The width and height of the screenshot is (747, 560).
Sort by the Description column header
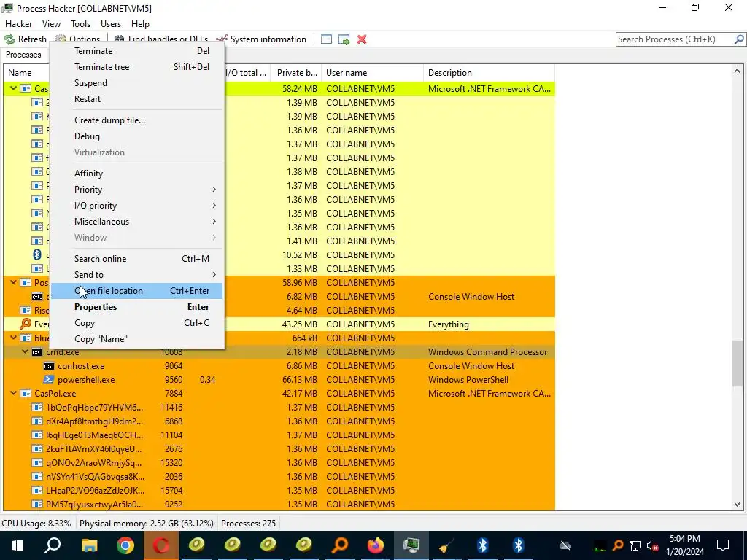click(x=489, y=73)
